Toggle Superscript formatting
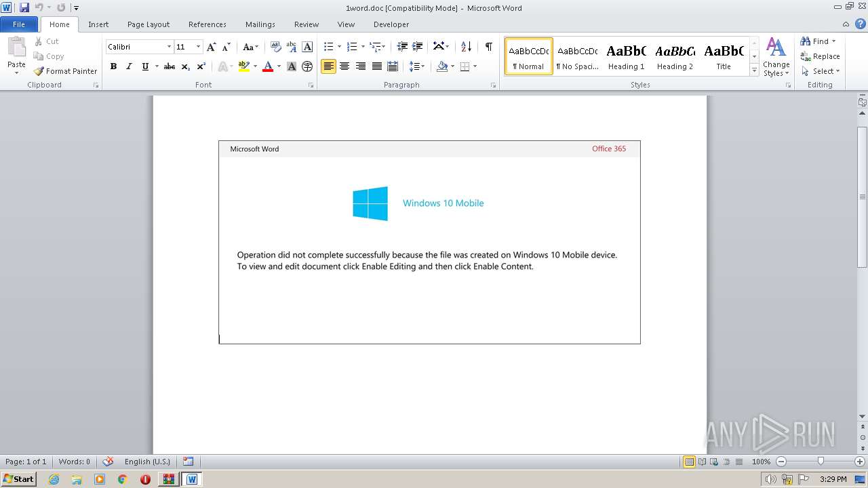Image resolution: width=868 pixels, height=488 pixels. (201, 66)
